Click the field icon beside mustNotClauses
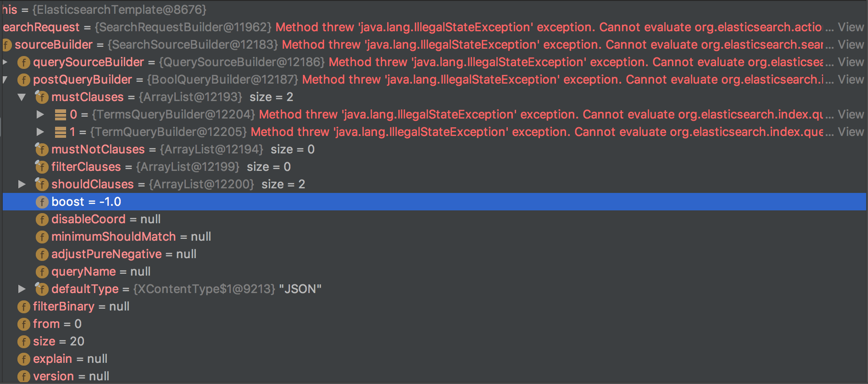The width and height of the screenshot is (868, 384). 42,149
